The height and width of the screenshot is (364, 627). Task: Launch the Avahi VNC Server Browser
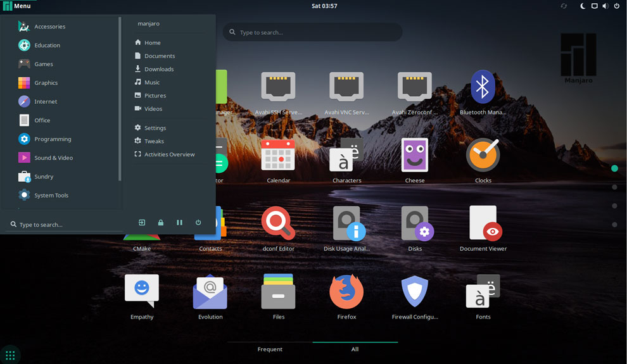coord(346,94)
